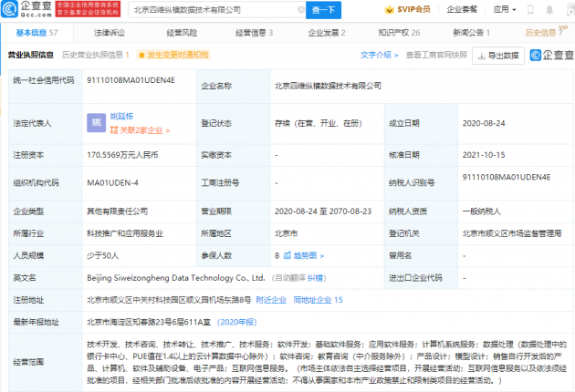The height and width of the screenshot is (392, 575).
Task: Click the Qcc.com logo icon
Action: 9,9
